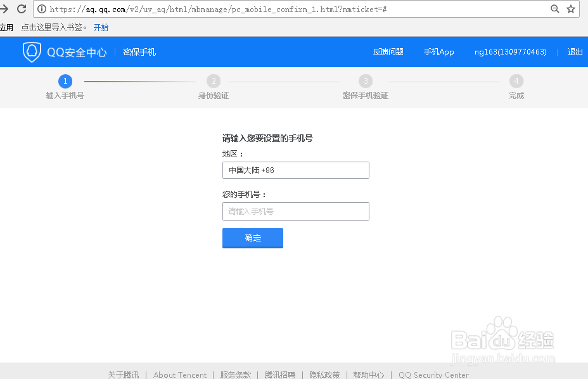Viewport: 588px width, 379px height.
Task: Open 隐私政策 footer link
Action: pos(324,375)
